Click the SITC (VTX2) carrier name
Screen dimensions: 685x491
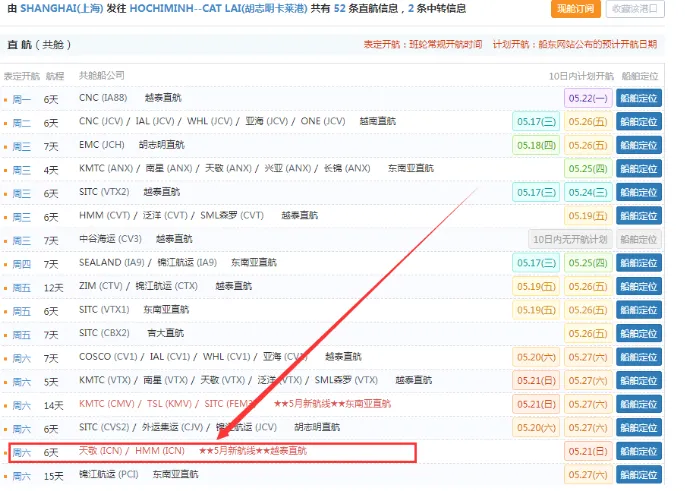click(104, 192)
